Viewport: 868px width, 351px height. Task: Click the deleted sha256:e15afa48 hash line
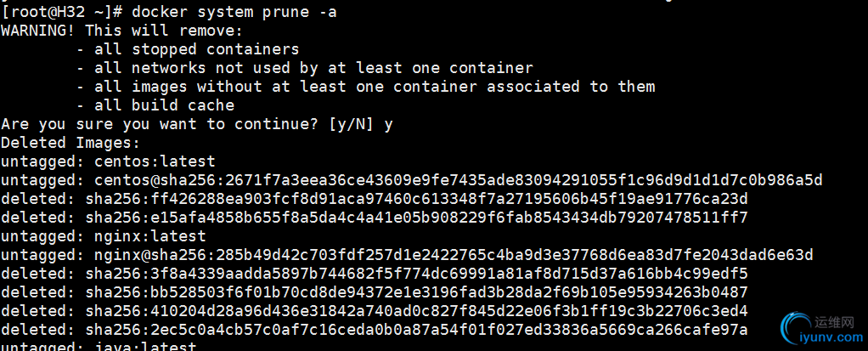pos(375,218)
